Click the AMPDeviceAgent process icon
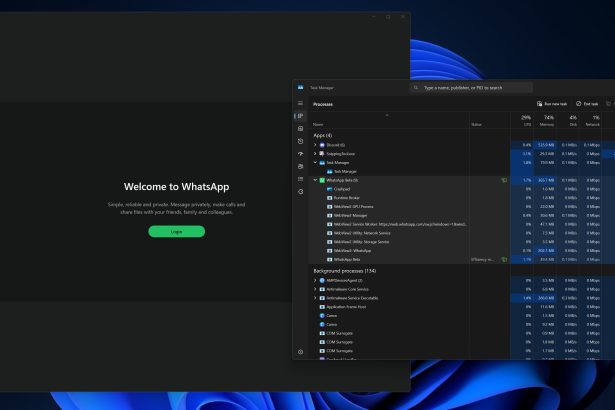 [x=322, y=281]
